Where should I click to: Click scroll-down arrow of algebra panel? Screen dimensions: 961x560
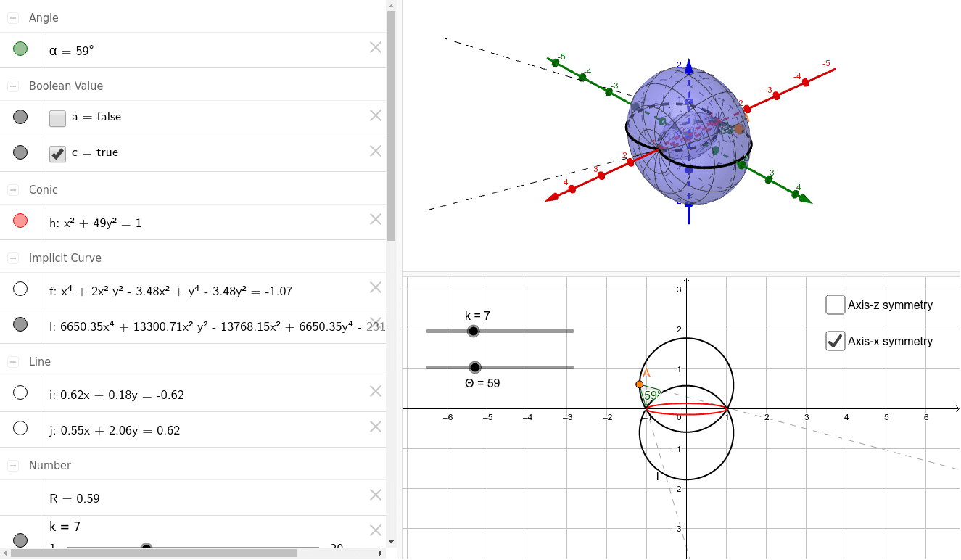tap(392, 541)
